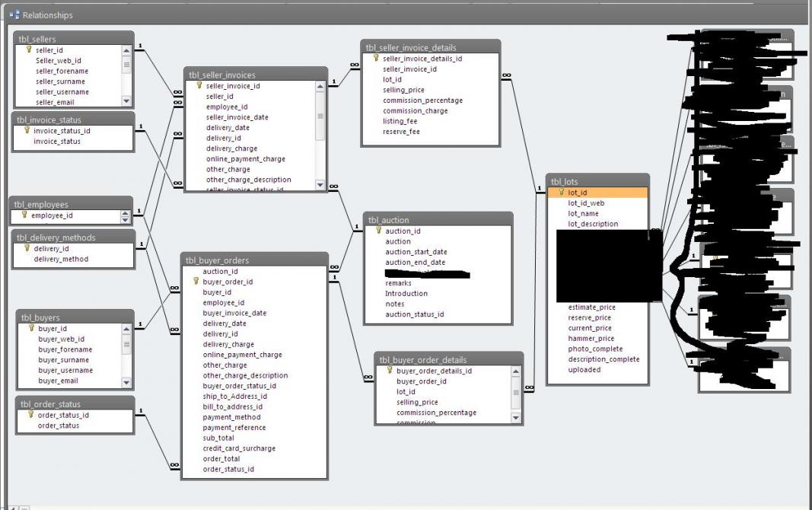Image resolution: width=812 pixels, height=510 pixels.
Task: Select the auction_start_date field
Action: (416, 252)
